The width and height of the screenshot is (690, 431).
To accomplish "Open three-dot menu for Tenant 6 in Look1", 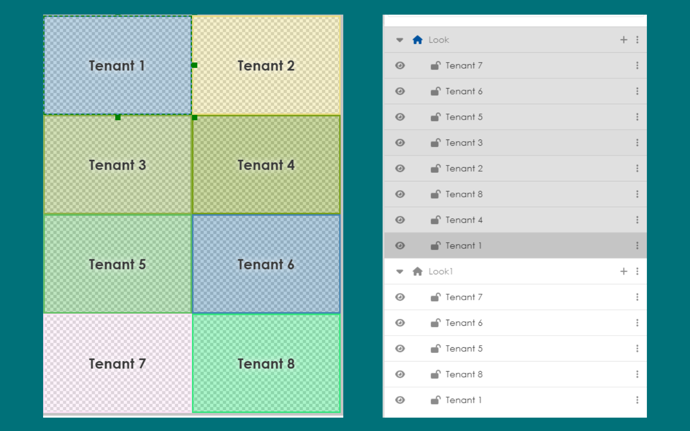I will click(637, 323).
